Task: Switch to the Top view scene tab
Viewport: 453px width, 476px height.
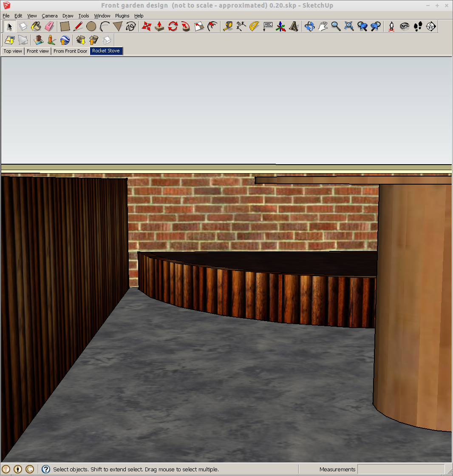Action: [13, 51]
